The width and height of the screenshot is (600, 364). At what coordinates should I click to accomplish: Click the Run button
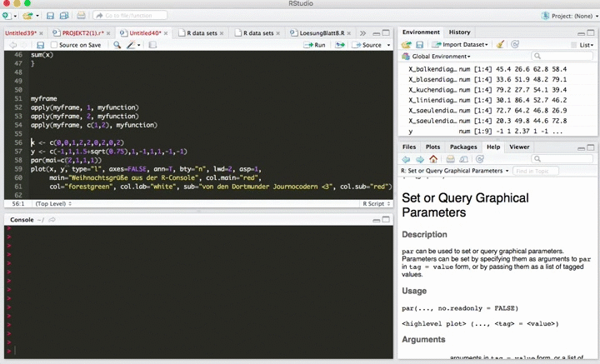pos(315,45)
